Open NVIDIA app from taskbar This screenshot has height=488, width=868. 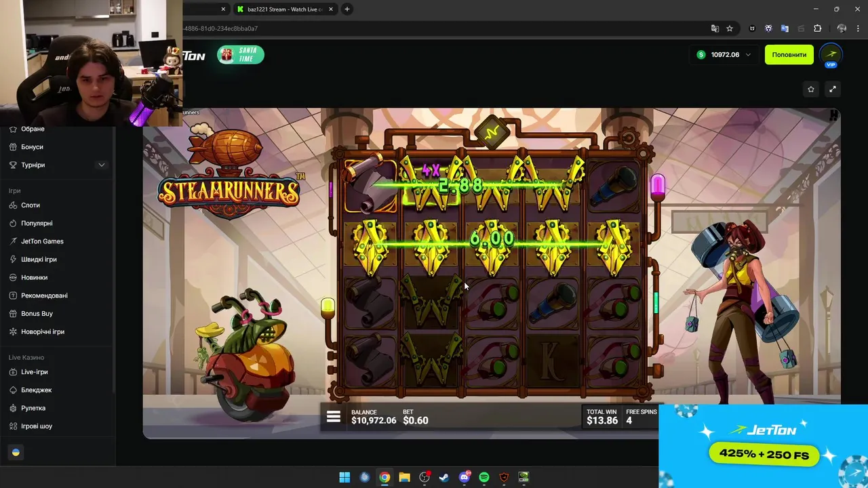click(x=524, y=477)
